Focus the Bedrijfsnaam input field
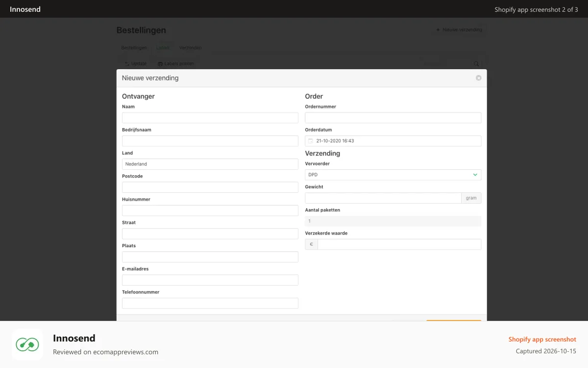The width and height of the screenshot is (588, 368). point(210,141)
